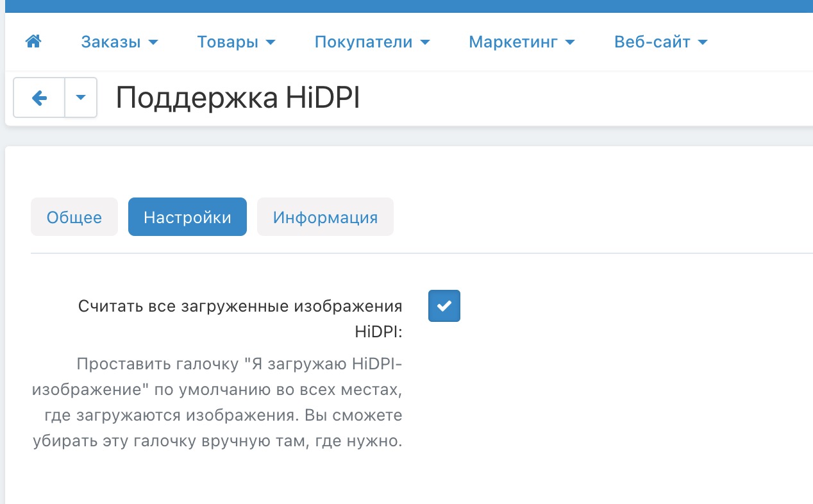This screenshot has height=504, width=813.
Task: Switch to the Информация tab
Action: point(325,217)
